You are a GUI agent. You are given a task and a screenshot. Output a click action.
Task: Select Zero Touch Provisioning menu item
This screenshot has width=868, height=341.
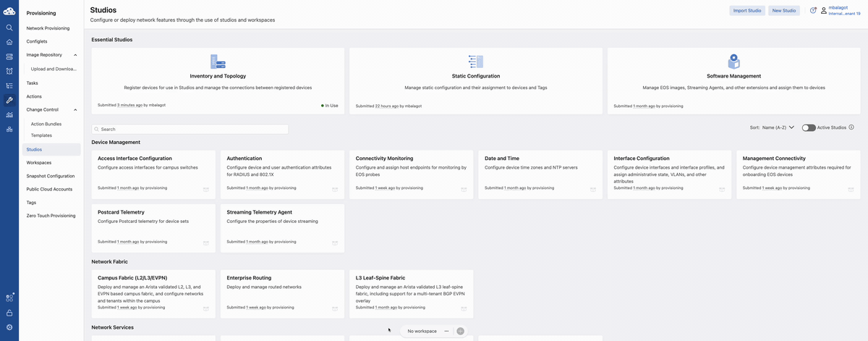point(51,216)
